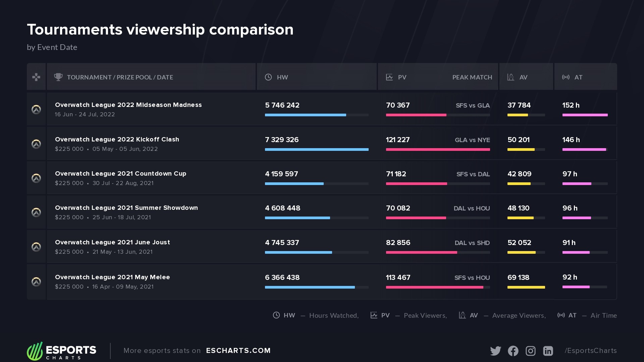Click the PEAK MATCH column header
This screenshot has width=644, height=362.
tap(472, 77)
